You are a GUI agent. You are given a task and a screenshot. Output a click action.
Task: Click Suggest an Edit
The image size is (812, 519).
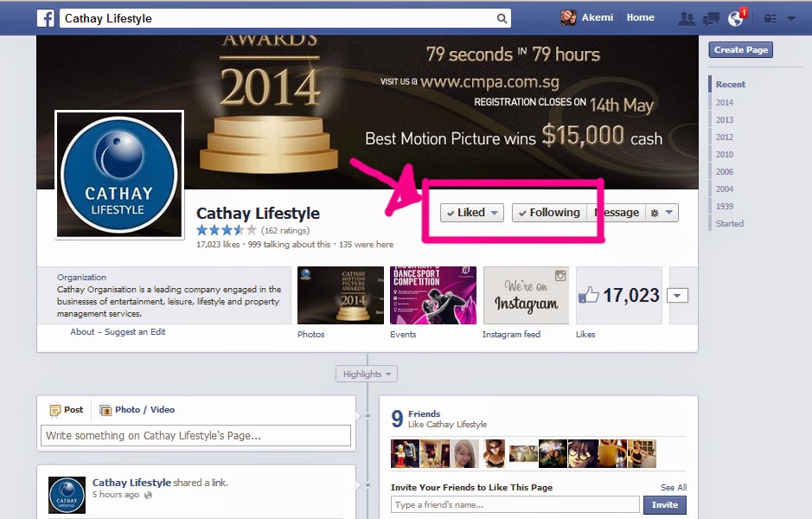(135, 332)
